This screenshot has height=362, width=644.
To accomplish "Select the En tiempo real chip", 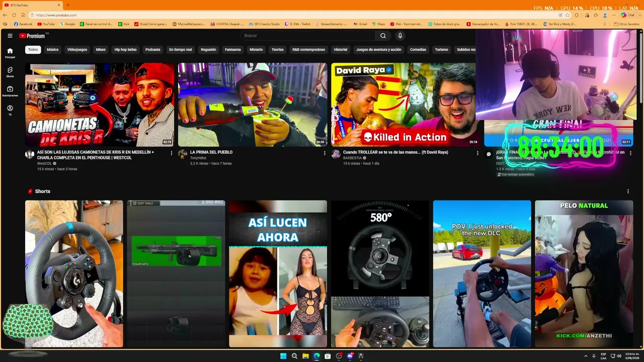I will pos(181,50).
